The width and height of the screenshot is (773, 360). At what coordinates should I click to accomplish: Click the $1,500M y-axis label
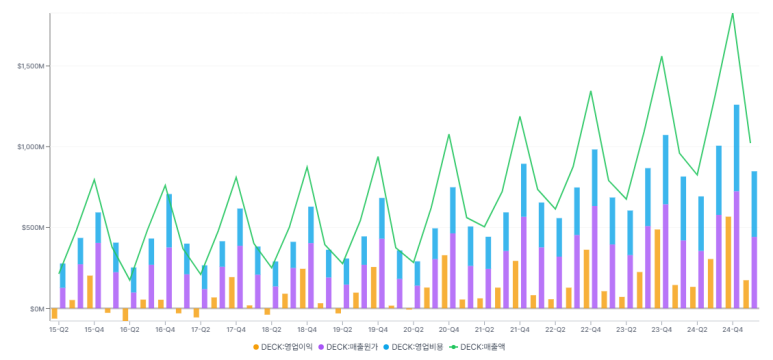point(32,66)
